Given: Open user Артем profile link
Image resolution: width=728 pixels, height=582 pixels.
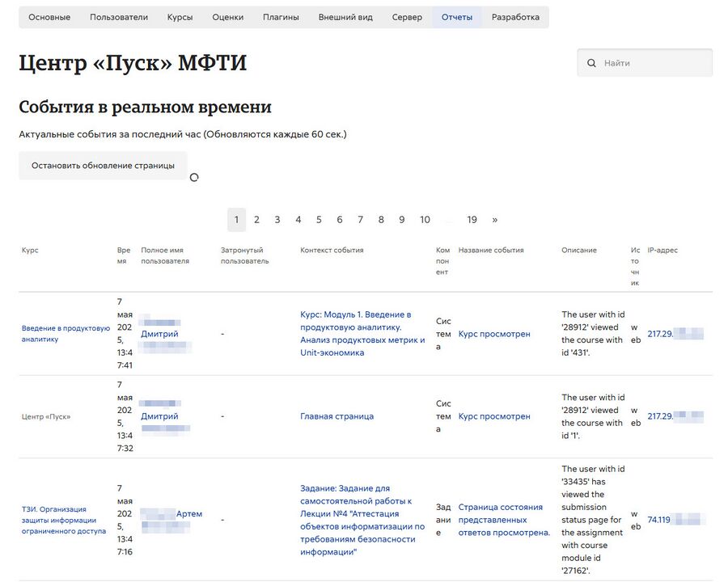Looking at the screenshot, I should [189, 514].
